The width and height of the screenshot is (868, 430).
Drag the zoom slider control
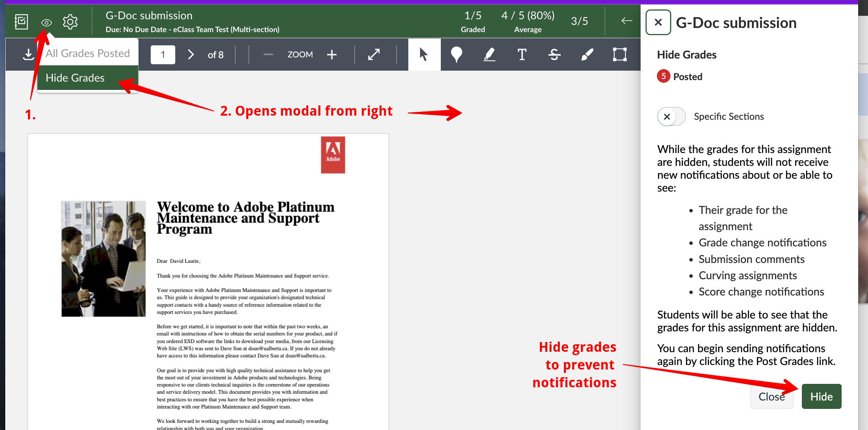tap(301, 54)
